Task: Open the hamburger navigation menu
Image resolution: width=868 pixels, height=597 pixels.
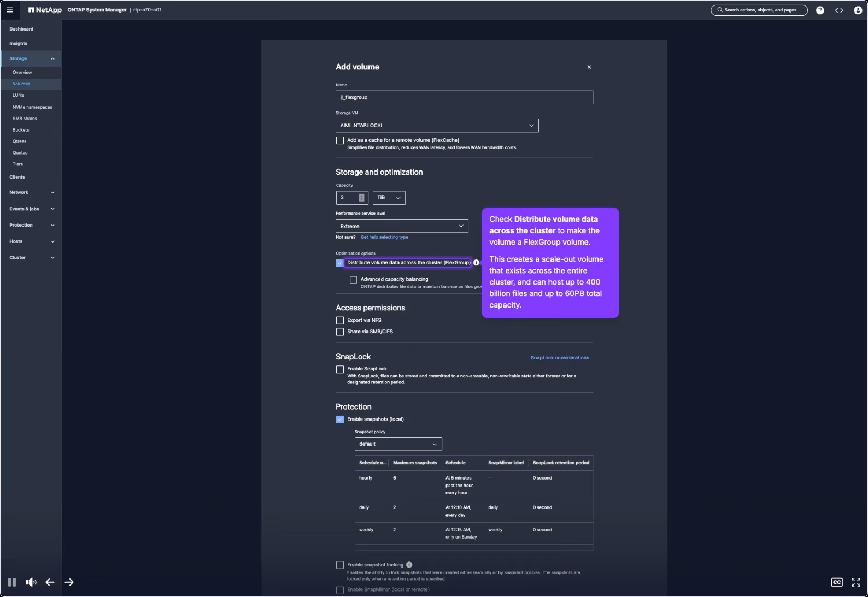Action: point(10,10)
